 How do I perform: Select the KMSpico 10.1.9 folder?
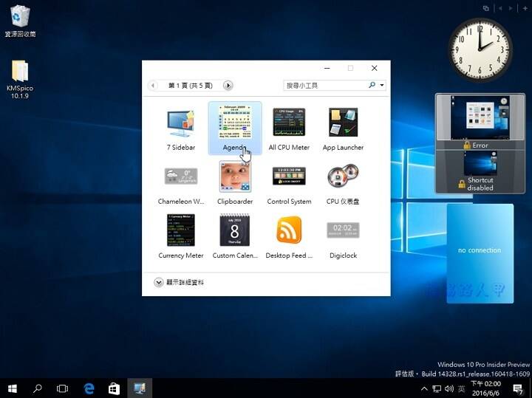pyautogui.click(x=20, y=80)
